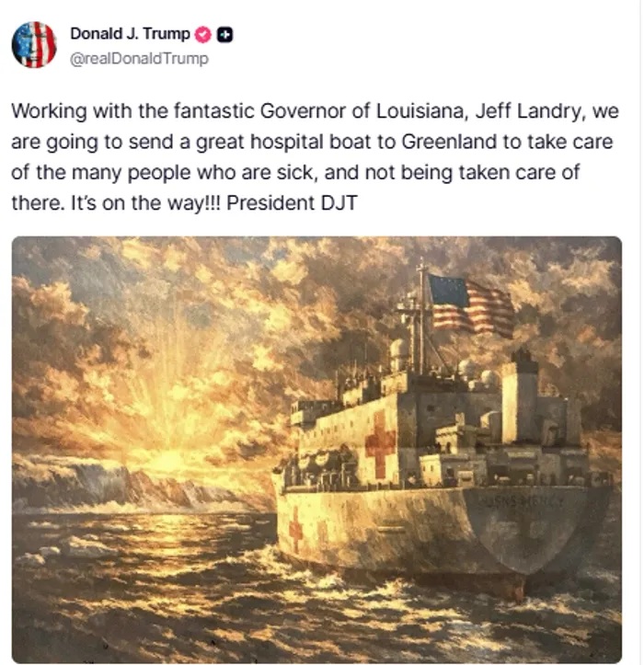The image size is (644, 665).
Task: Visit the @realDonaldTrump handle link
Action: pos(139,59)
